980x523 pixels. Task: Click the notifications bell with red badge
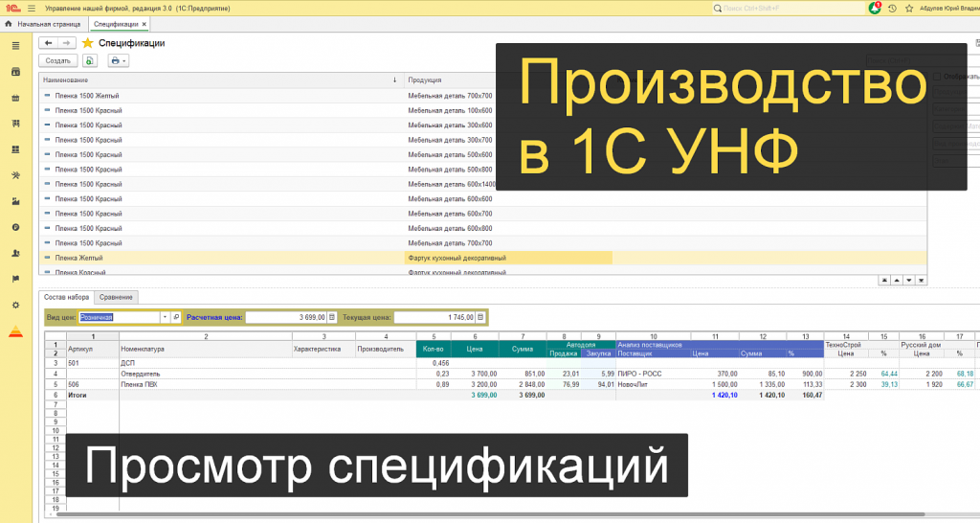[x=875, y=8]
